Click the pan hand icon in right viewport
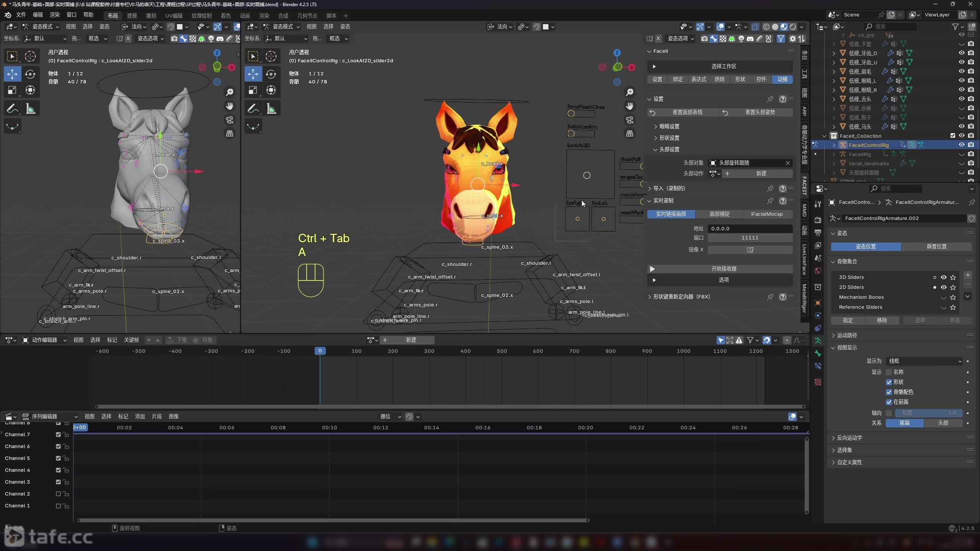Image resolution: width=980 pixels, height=551 pixels. [x=630, y=106]
